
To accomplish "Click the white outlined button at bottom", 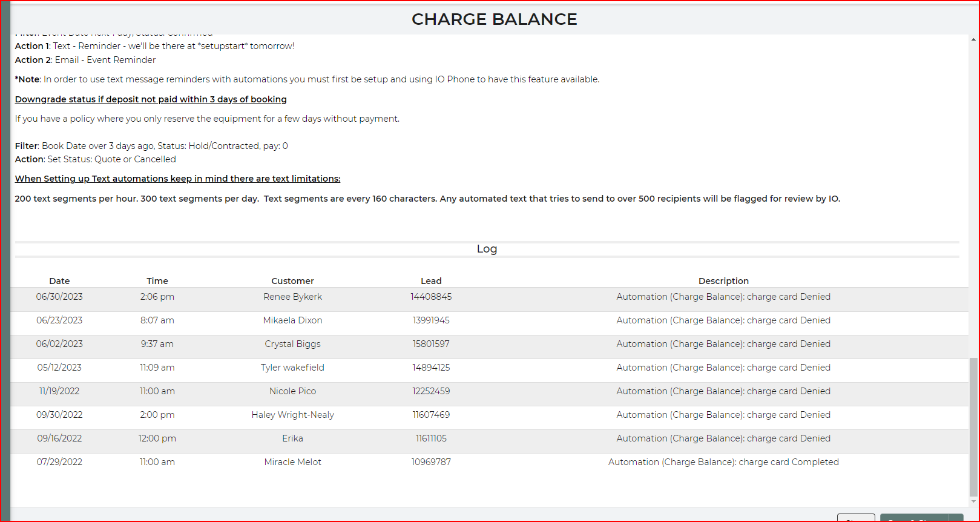I will [x=856, y=518].
